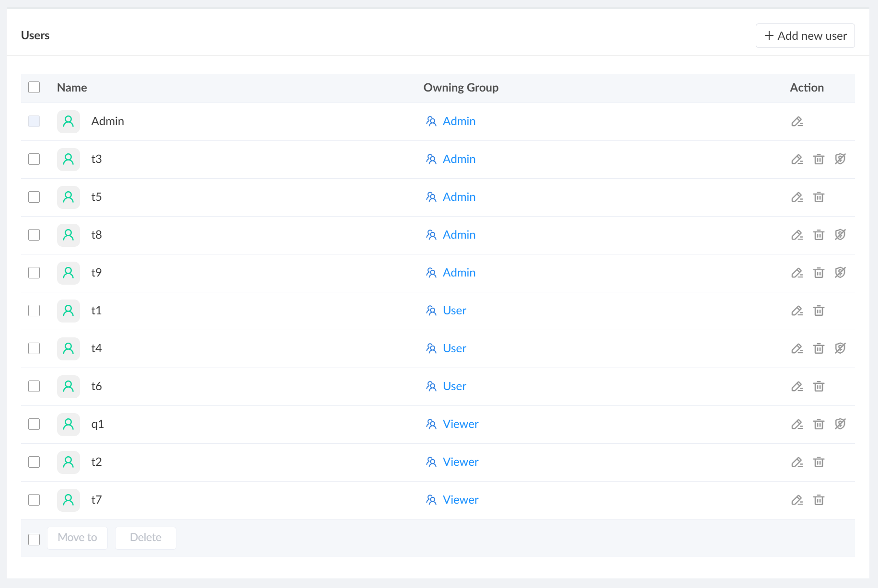The image size is (878, 588).
Task: Click the Add new user button
Action: click(805, 36)
